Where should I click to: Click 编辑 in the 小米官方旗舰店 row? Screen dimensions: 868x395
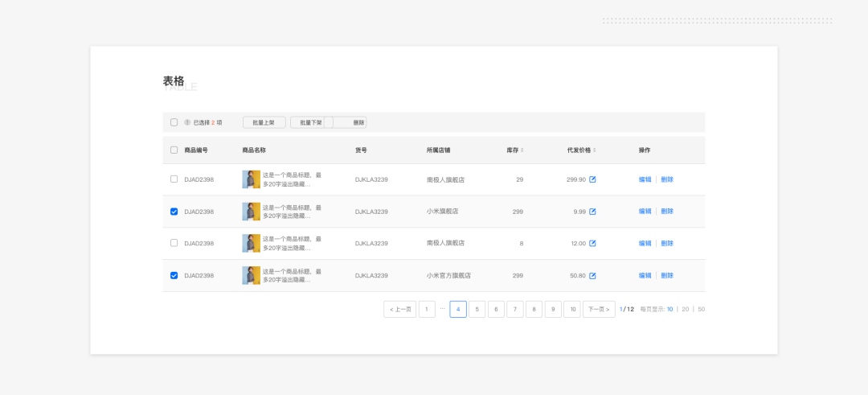coord(645,275)
